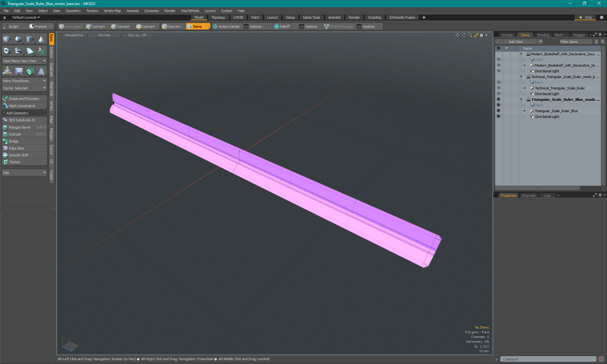607x364 pixels.
Task: Click the Bridge tool icon
Action: pos(5,141)
